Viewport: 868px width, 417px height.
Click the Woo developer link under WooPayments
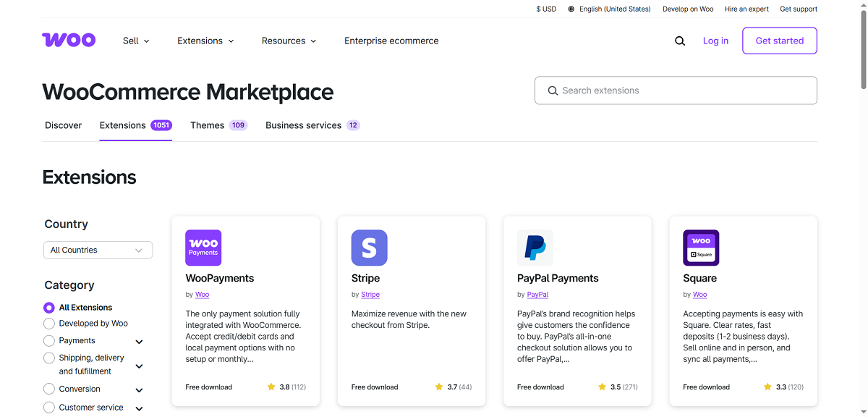pyautogui.click(x=203, y=295)
